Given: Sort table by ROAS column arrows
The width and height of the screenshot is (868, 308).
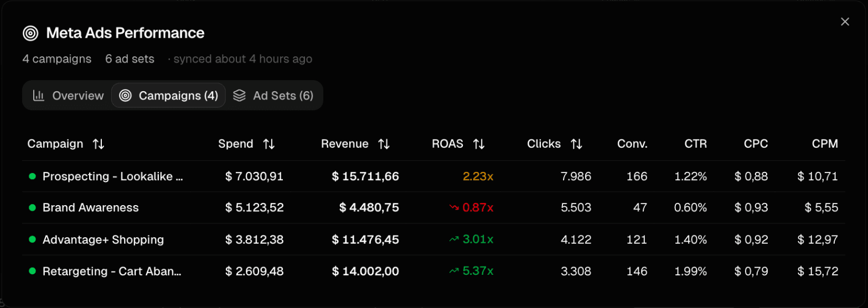Looking at the screenshot, I should 479,144.
